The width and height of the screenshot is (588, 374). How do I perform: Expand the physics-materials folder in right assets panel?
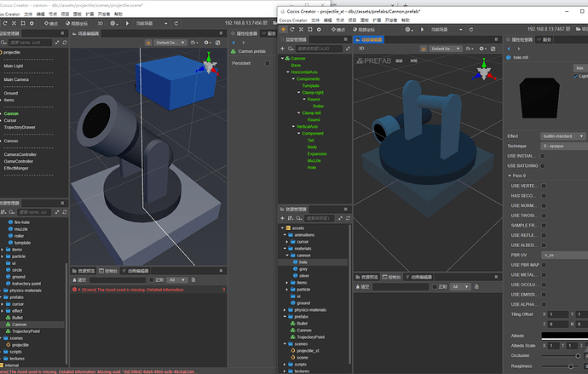[285, 310]
